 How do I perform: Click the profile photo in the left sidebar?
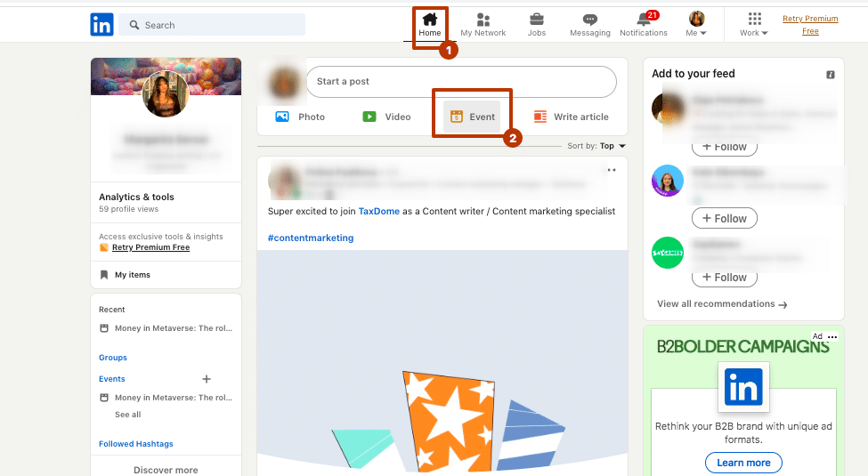[x=166, y=93]
